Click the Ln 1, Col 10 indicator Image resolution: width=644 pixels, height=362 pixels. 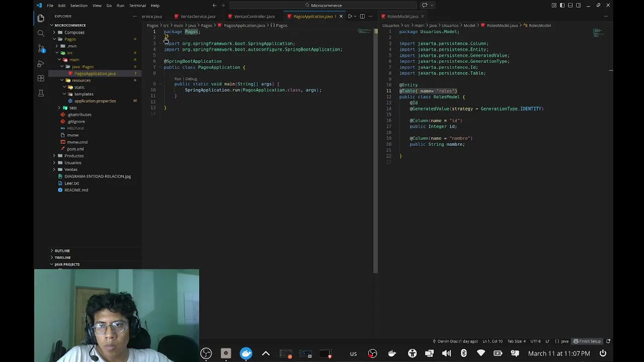pyautogui.click(x=493, y=341)
